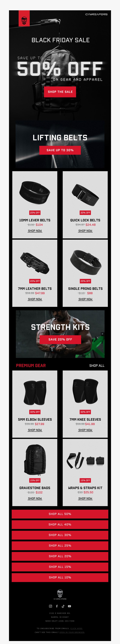120x644 pixels.
Task: Click the Shop All 50% red bar
Action: coord(60,514)
